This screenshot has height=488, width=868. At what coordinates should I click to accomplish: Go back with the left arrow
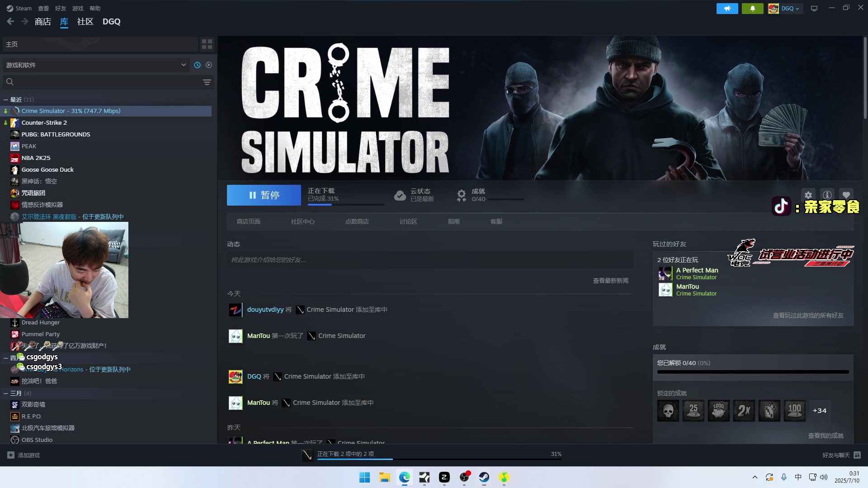pos(10,21)
